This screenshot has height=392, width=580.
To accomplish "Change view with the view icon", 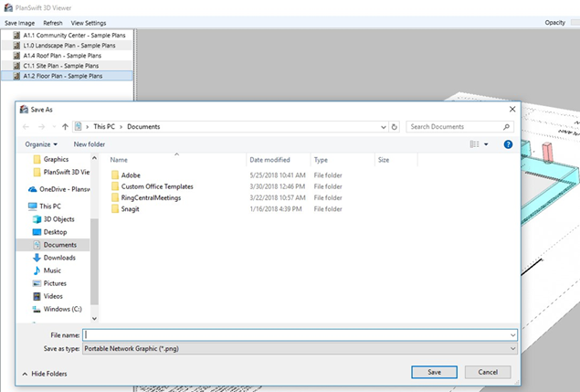I will 474,144.
